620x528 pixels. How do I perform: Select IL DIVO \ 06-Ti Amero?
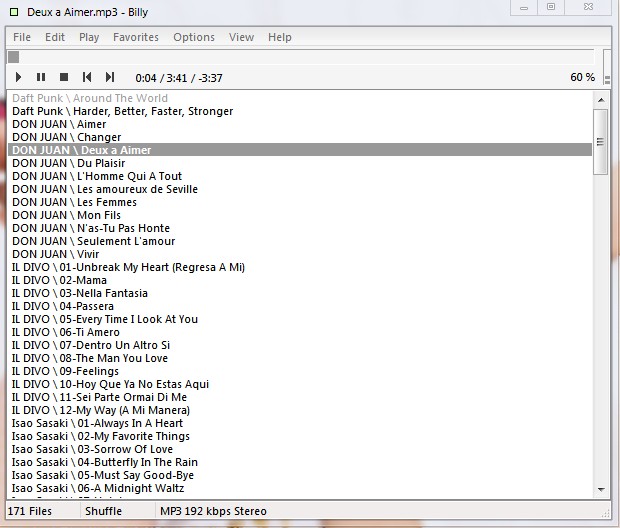click(300, 332)
